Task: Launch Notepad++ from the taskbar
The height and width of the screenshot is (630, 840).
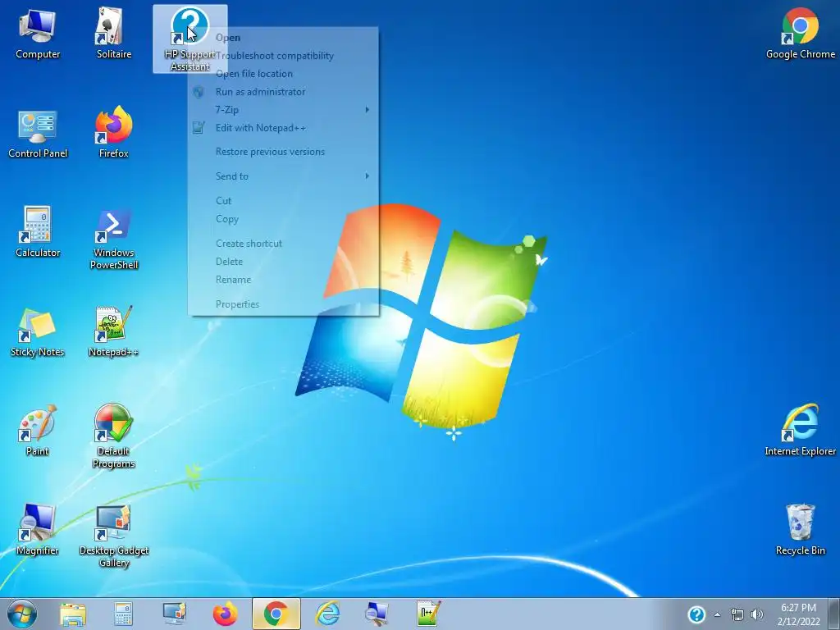Action: [428, 614]
